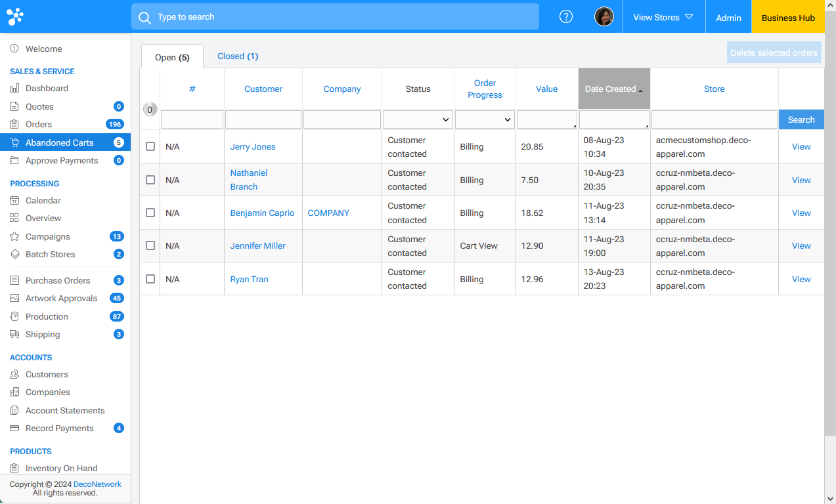836x504 pixels.
Task: Open the Status filter dropdown
Action: pyautogui.click(x=418, y=119)
